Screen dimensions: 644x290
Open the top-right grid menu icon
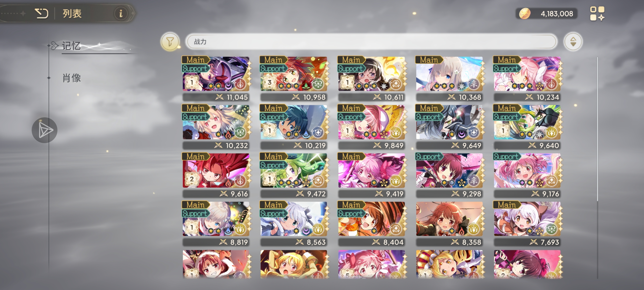pyautogui.click(x=597, y=13)
